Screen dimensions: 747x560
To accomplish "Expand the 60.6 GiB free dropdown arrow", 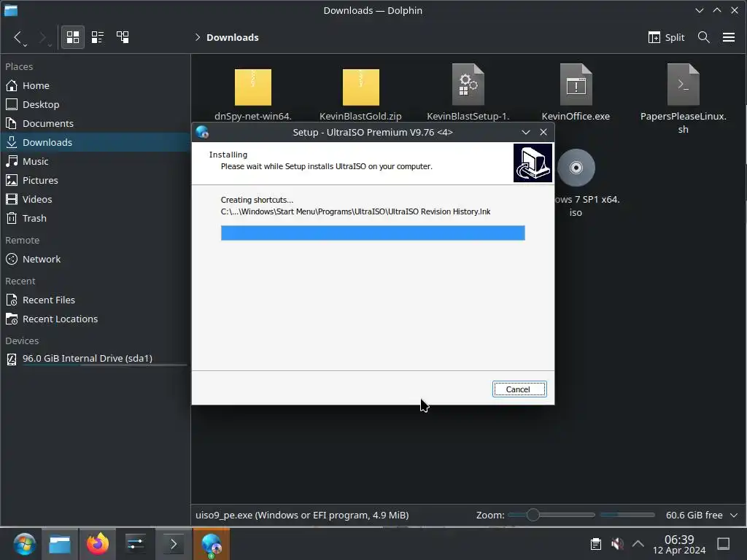I will [x=734, y=516].
